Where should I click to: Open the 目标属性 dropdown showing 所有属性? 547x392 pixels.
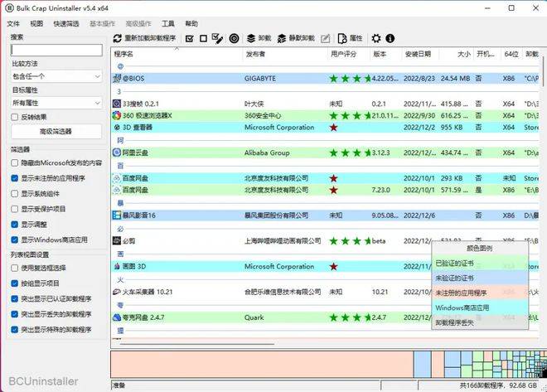tap(56, 103)
